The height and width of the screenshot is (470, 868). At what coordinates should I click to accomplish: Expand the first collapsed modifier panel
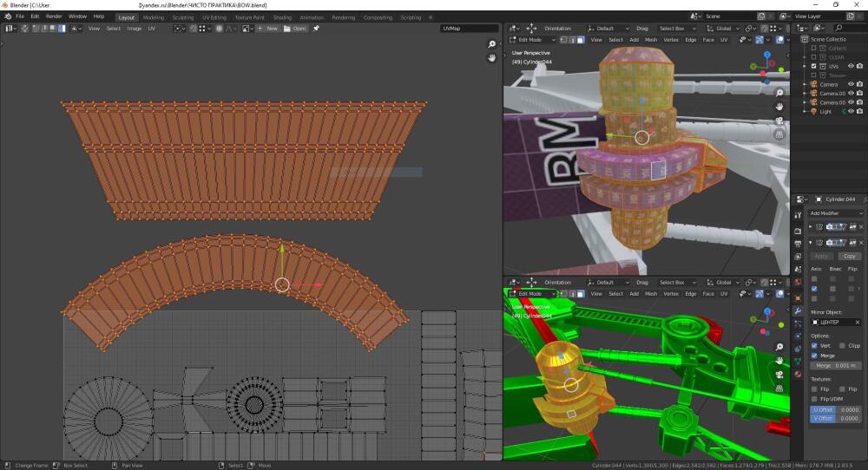click(x=811, y=226)
